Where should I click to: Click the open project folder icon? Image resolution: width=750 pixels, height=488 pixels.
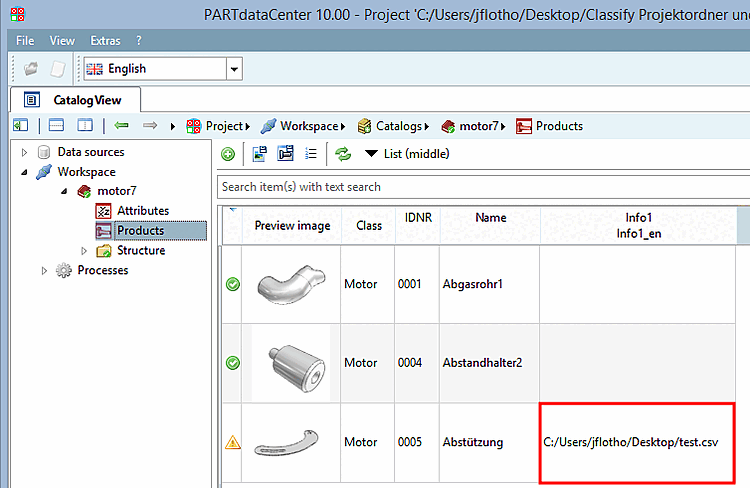(x=31, y=69)
